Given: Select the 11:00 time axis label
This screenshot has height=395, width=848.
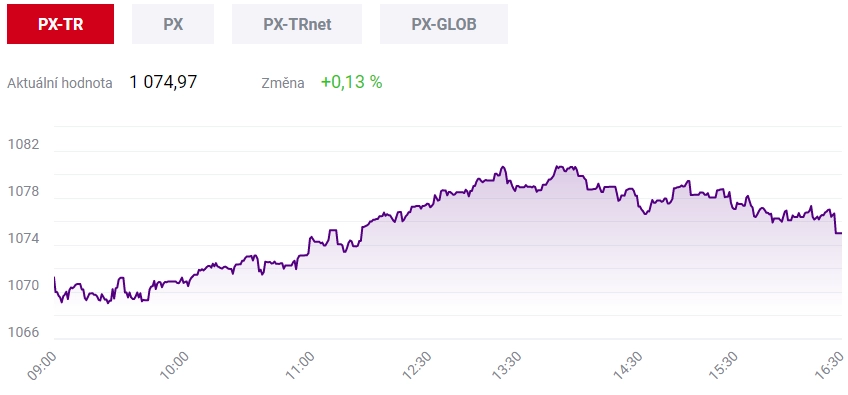Looking at the screenshot, I should [x=299, y=366].
